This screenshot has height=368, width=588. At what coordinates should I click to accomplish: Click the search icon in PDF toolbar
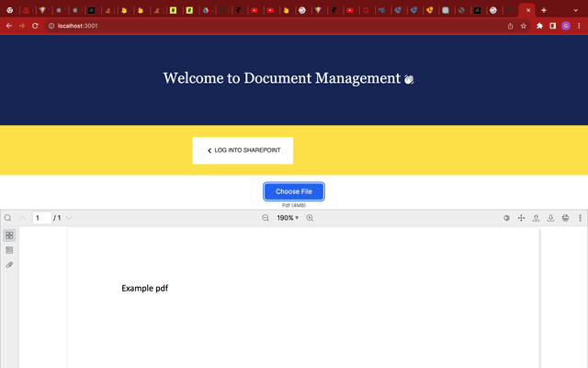pyautogui.click(x=8, y=218)
